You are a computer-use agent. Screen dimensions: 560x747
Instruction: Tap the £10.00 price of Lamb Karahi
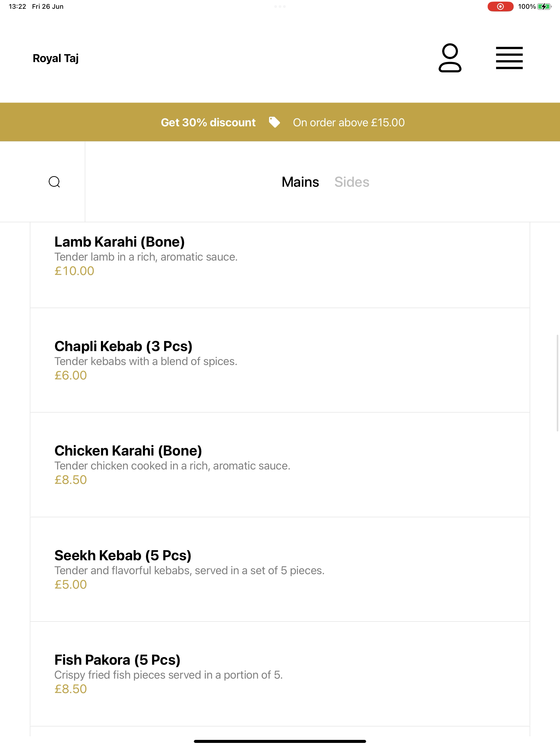coord(74,271)
